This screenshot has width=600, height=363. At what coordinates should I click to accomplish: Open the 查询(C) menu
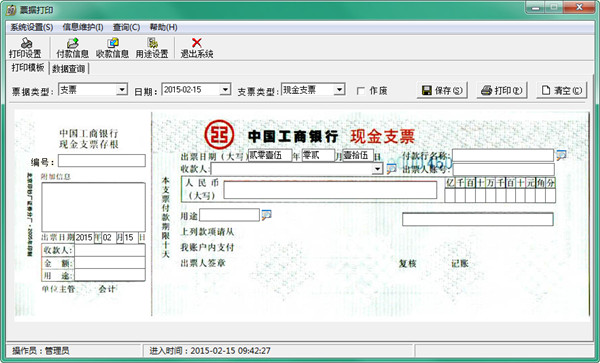click(x=126, y=27)
